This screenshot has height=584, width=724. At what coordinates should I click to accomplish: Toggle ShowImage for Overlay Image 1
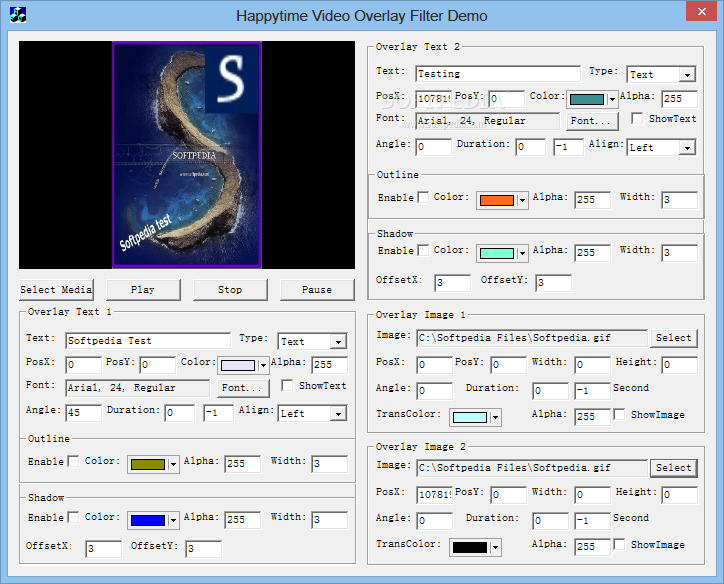(x=619, y=414)
